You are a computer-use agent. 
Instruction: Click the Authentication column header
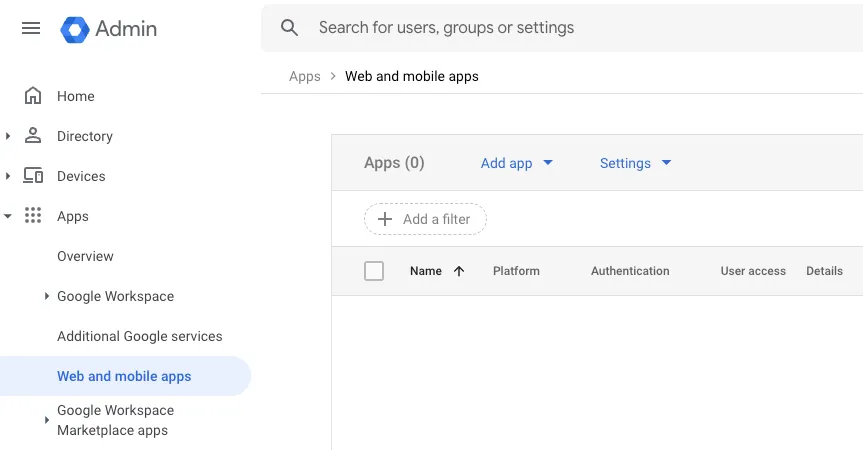630,271
